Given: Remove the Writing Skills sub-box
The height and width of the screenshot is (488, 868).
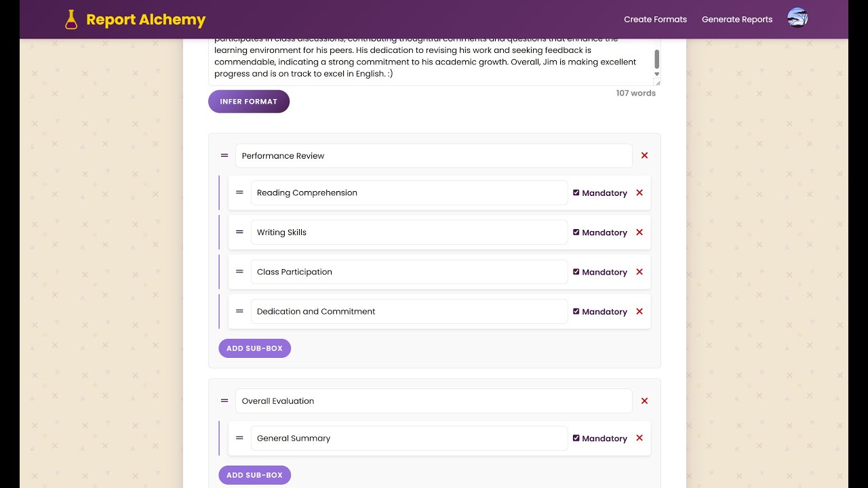Looking at the screenshot, I should tap(639, 232).
